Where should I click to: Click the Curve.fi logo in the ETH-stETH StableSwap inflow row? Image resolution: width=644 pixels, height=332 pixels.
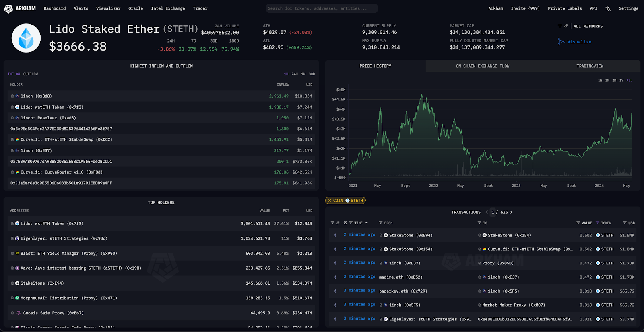[17, 139]
